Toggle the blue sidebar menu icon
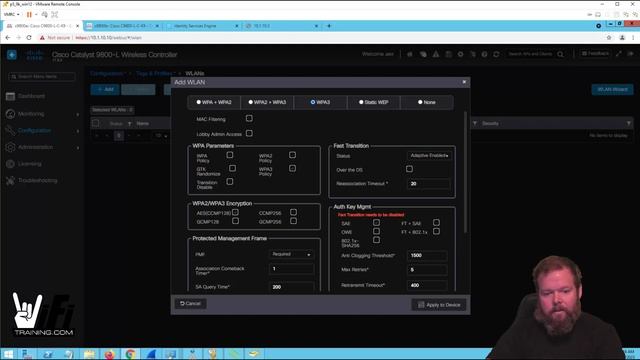 [11, 54]
